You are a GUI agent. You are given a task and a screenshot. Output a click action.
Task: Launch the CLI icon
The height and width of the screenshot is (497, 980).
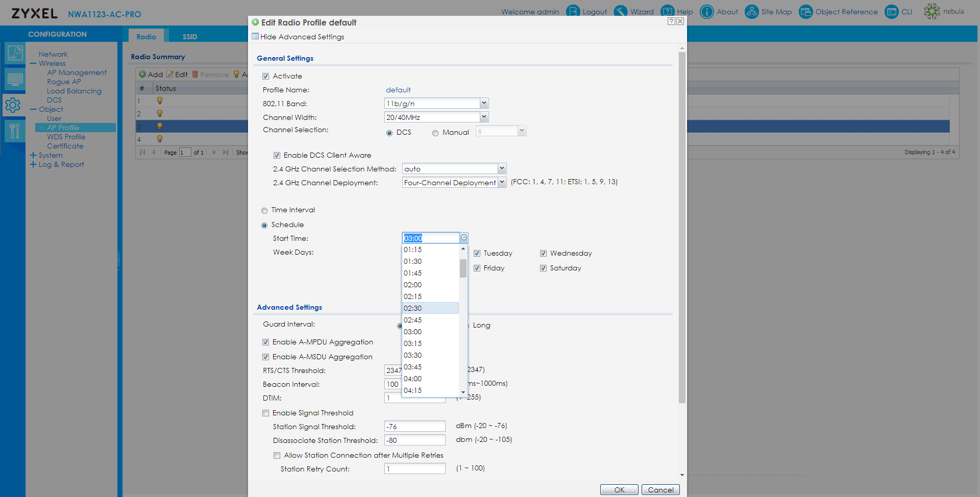[x=892, y=11]
